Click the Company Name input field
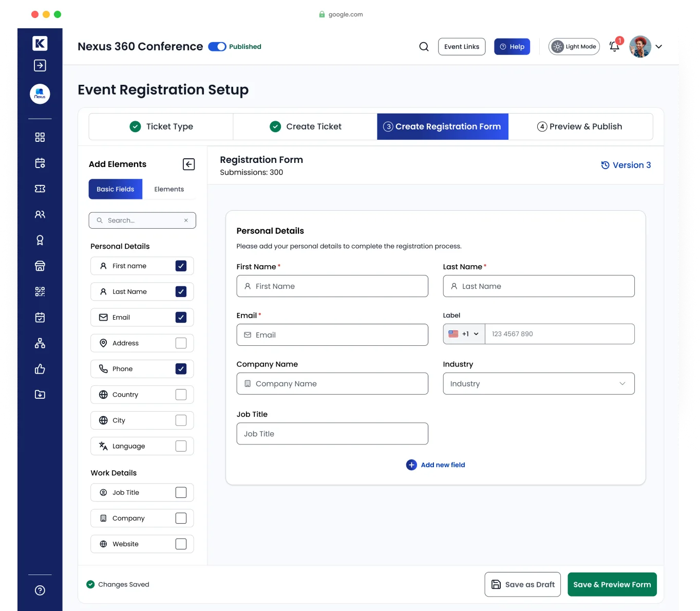This screenshot has height=611, width=700. pos(332,384)
